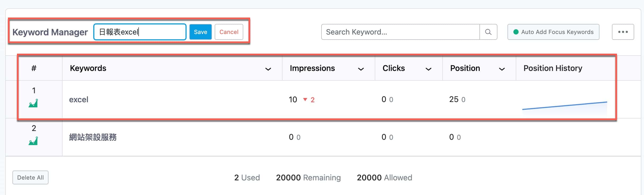Viewport: 644px width, 195px height.
Task: Sort by Position column chevron
Action: click(502, 69)
